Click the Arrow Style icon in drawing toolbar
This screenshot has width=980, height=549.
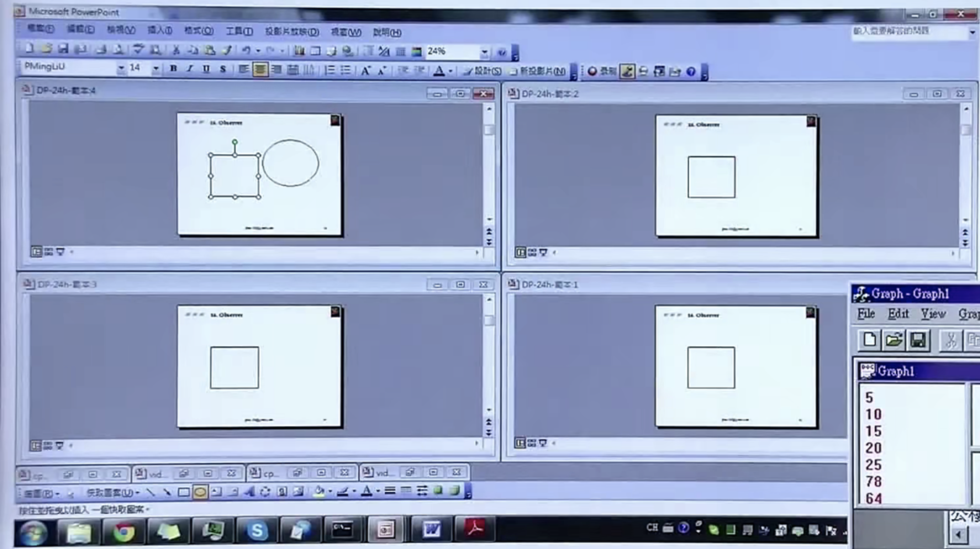click(x=422, y=491)
